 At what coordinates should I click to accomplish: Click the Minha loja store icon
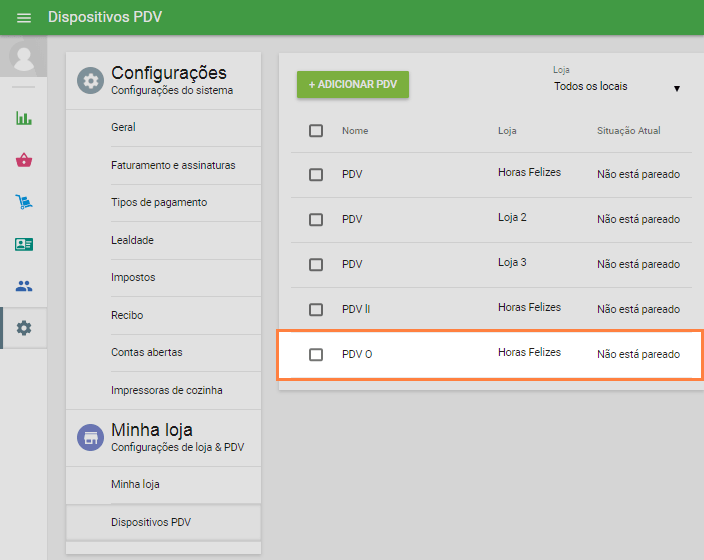[90, 437]
